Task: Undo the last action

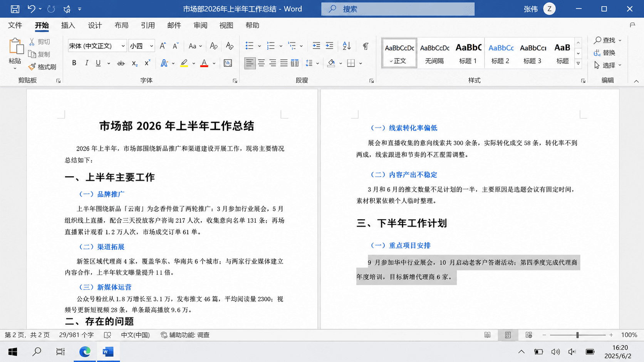Action: click(x=31, y=8)
